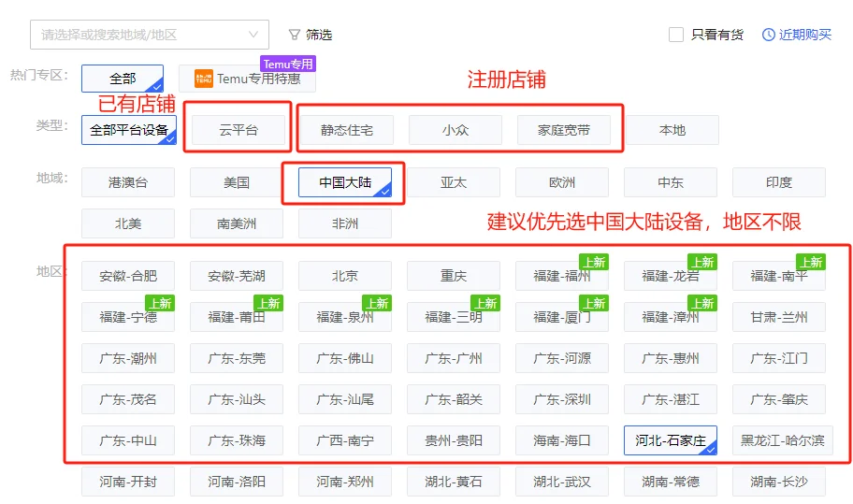Select 云平台 type

click(x=238, y=130)
